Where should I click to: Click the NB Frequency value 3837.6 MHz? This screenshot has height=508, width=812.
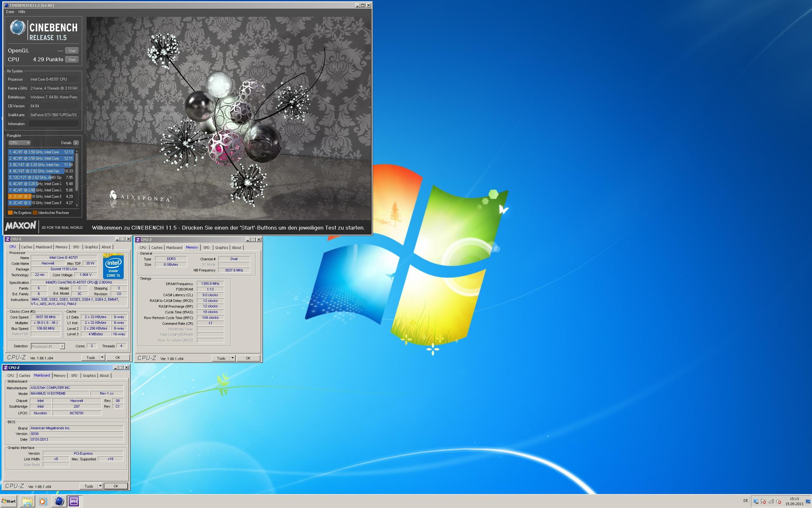(234, 270)
